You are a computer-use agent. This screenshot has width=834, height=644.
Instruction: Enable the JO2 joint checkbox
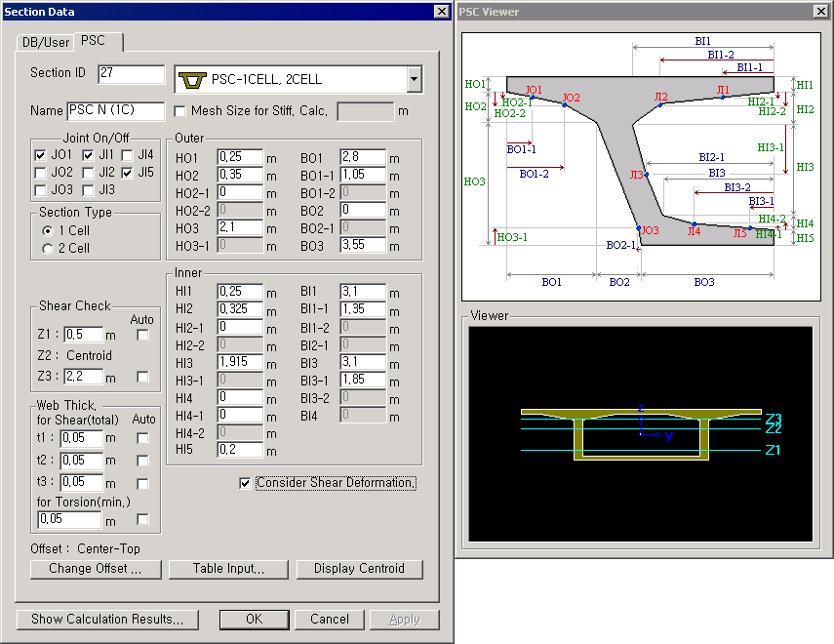pyautogui.click(x=40, y=173)
